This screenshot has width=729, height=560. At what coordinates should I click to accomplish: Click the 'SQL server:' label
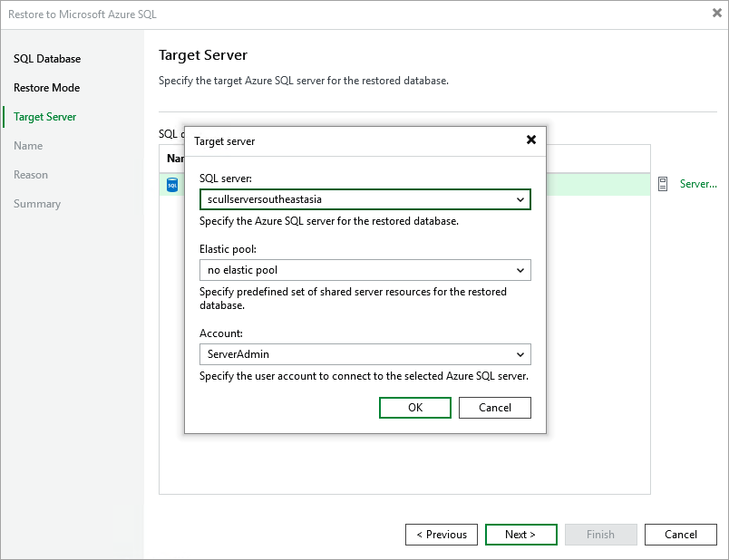(226, 179)
